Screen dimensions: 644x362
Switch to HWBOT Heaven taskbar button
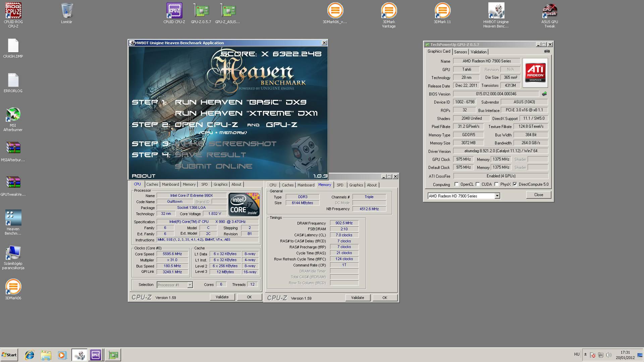79,355
